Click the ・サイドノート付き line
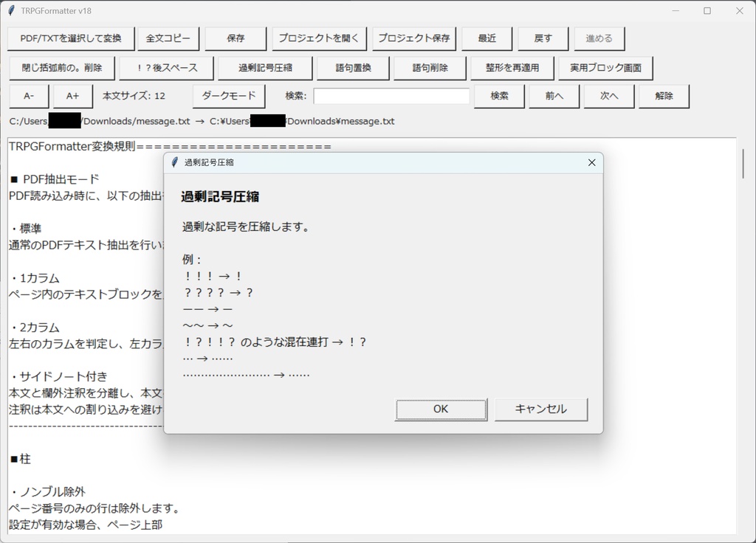756x543 pixels. [58, 376]
